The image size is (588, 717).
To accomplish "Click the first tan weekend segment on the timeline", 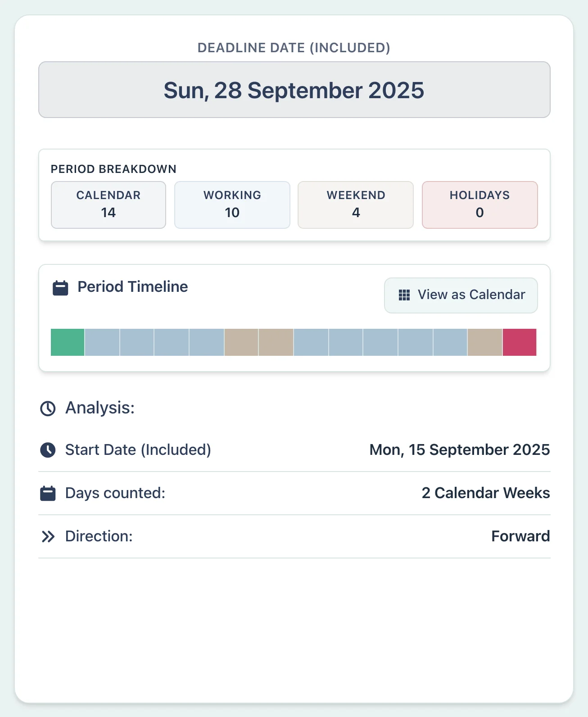I will coord(241,342).
